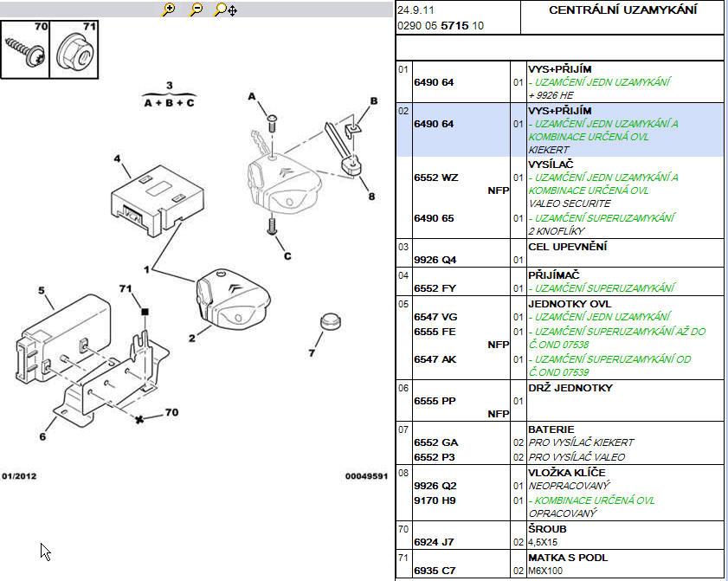
Task: Select part number 9926 Q2
Action: (x=435, y=486)
